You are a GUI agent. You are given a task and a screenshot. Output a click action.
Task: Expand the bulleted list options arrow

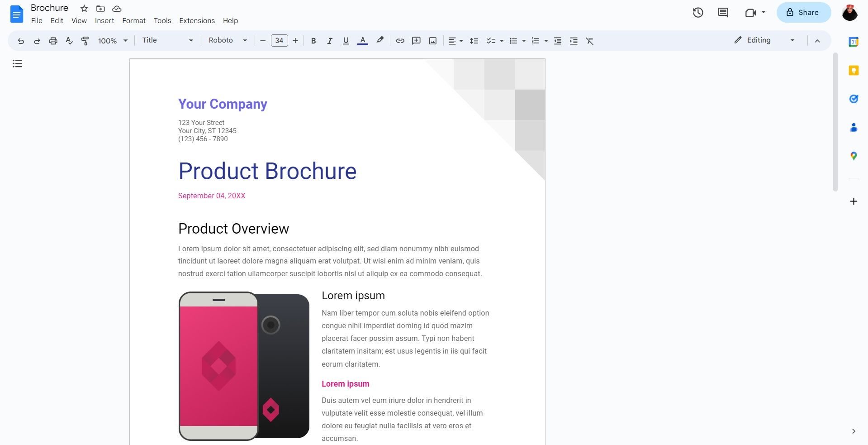click(523, 41)
